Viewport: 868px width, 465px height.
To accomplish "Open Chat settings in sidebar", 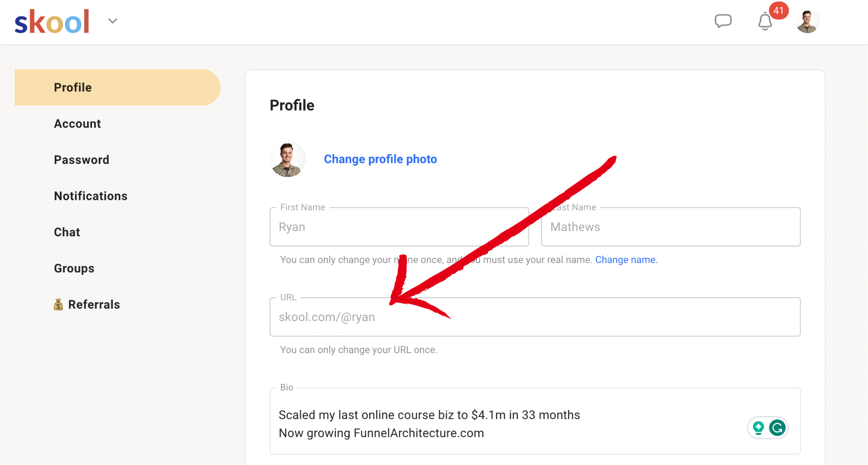I will click(x=67, y=232).
